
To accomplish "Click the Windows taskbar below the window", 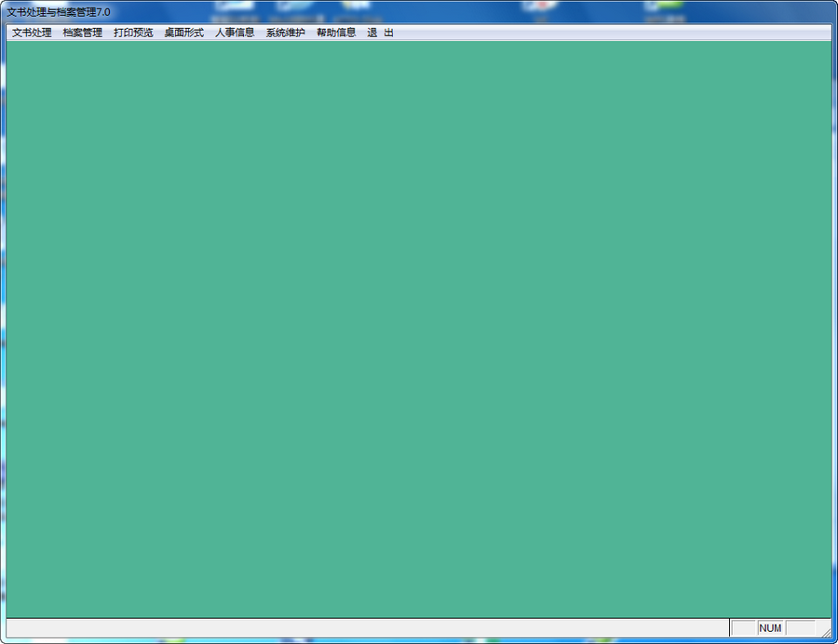I will pyautogui.click(x=419, y=640).
